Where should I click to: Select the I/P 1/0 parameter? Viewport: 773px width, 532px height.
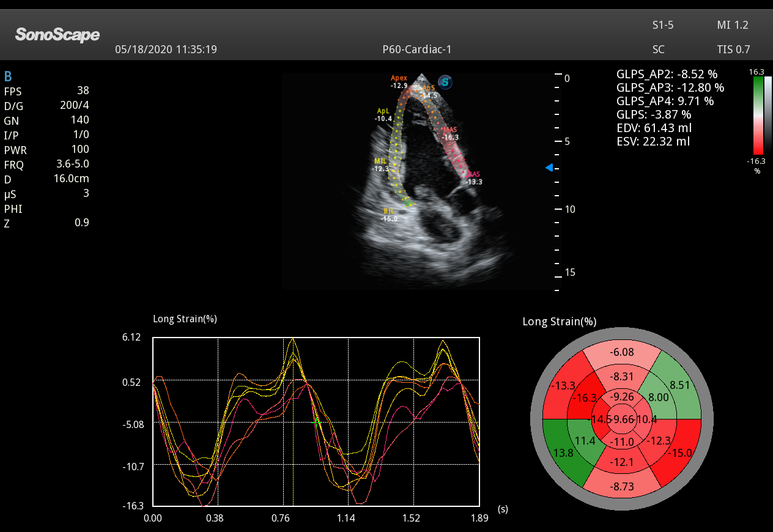[46, 135]
